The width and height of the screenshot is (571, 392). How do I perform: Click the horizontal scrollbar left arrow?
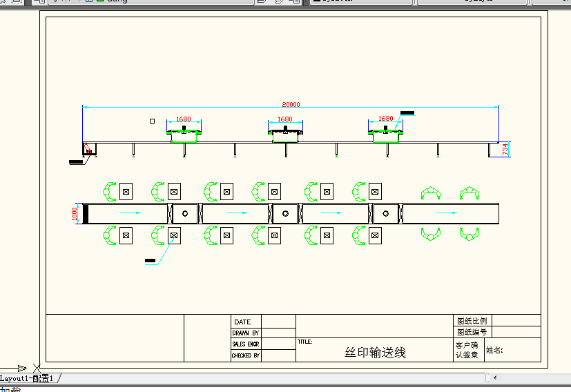495,378
